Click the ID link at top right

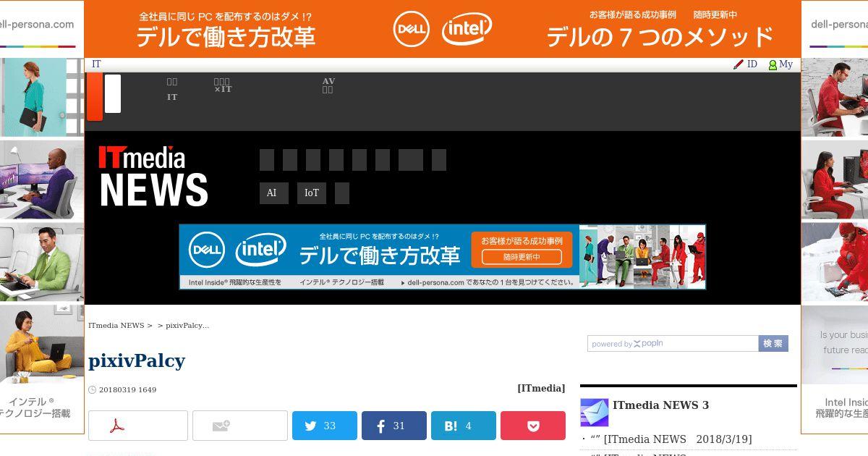[752, 64]
